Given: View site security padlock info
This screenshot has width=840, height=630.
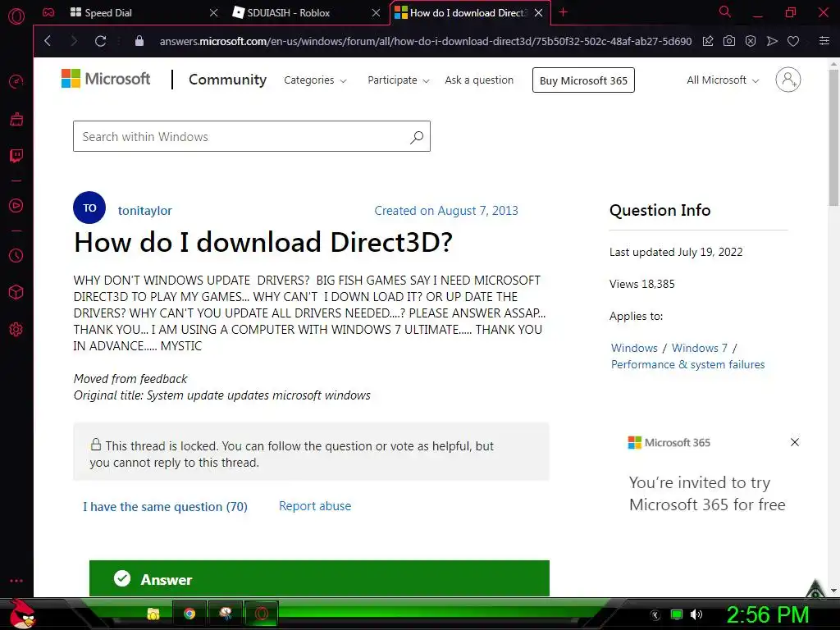Looking at the screenshot, I should pos(139,41).
